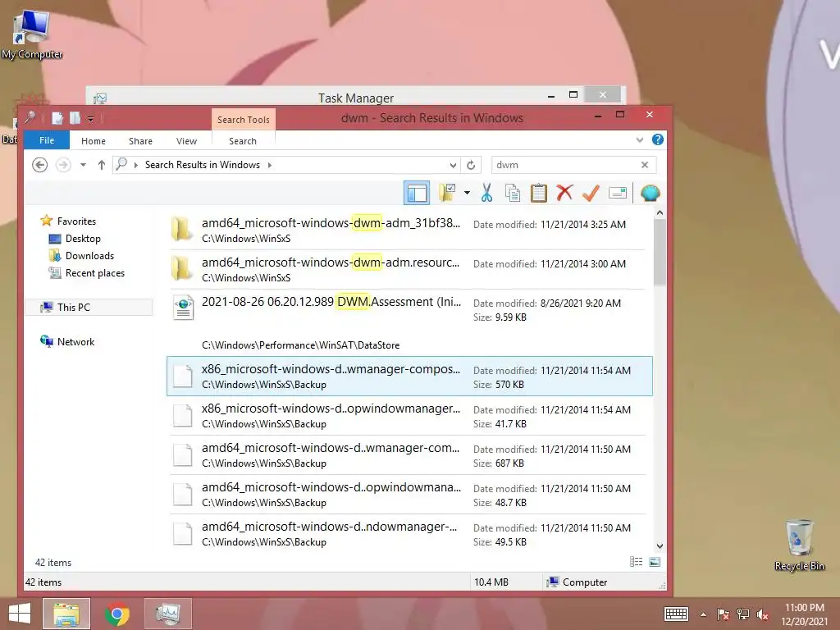
Task: Select x86 opwindowmanager file, 41.7 KB
Action: [407, 416]
